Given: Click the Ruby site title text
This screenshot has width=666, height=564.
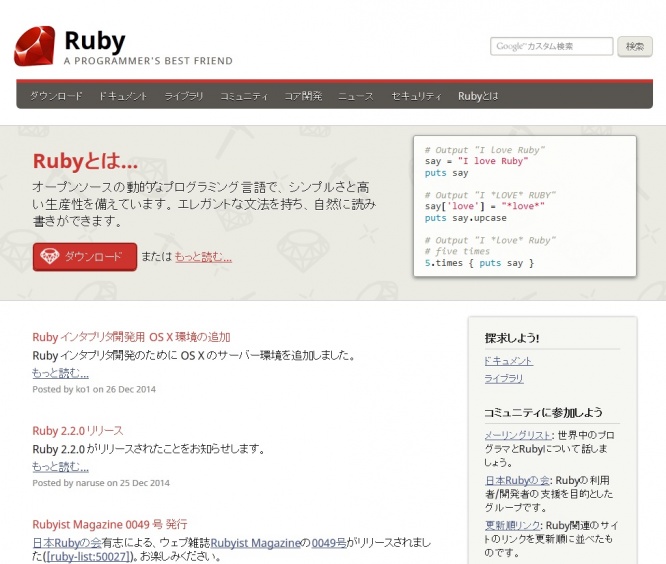Looking at the screenshot, I should pyautogui.click(x=95, y=41).
